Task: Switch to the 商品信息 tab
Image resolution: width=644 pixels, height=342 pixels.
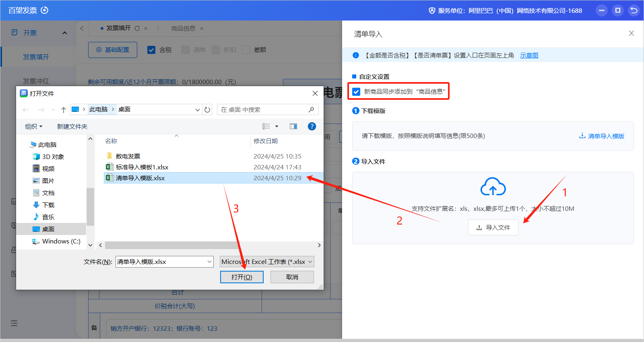Action: tap(183, 28)
